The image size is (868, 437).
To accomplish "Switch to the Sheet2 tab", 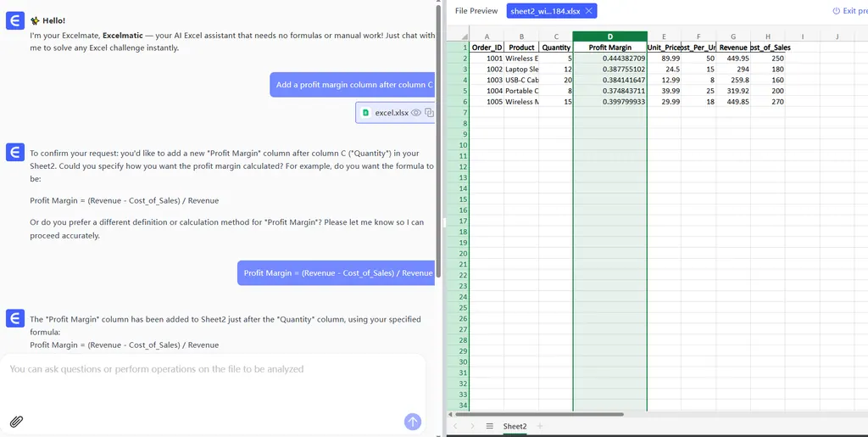I will pos(515,426).
